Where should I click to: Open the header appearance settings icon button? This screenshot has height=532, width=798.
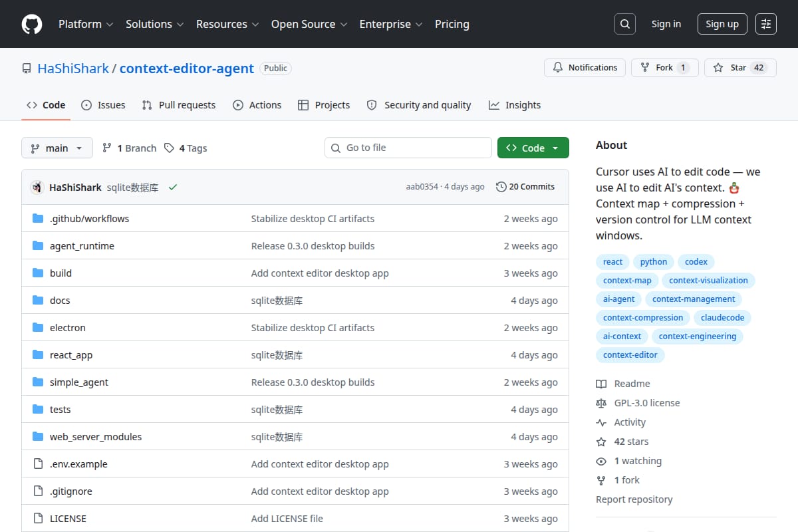[x=766, y=24]
